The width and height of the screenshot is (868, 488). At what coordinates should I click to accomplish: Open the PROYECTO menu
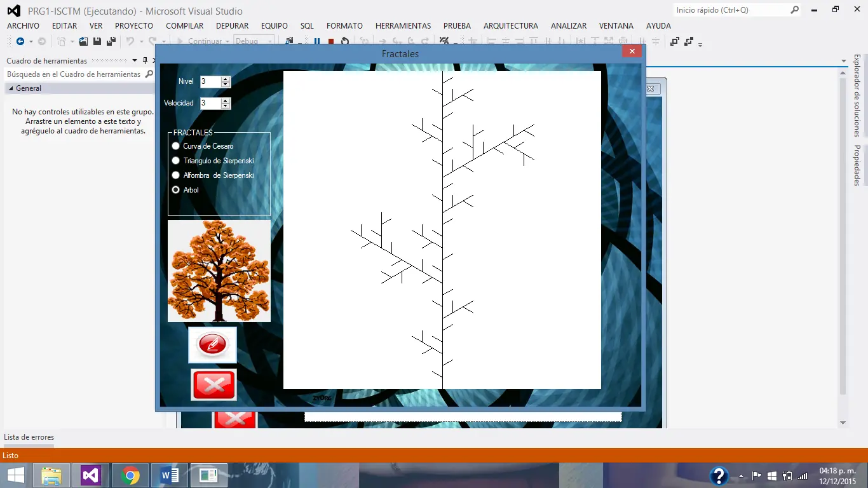point(134,26)
